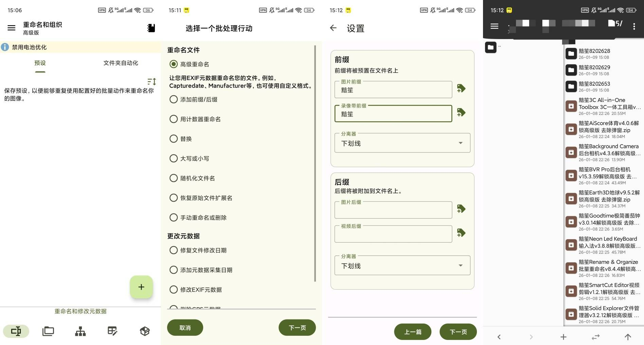This screenshot has height=345, width=644.
Task: Open the 黯笙Rename & Organize file row
Action: pyautogui.click(x=604, y=268)
